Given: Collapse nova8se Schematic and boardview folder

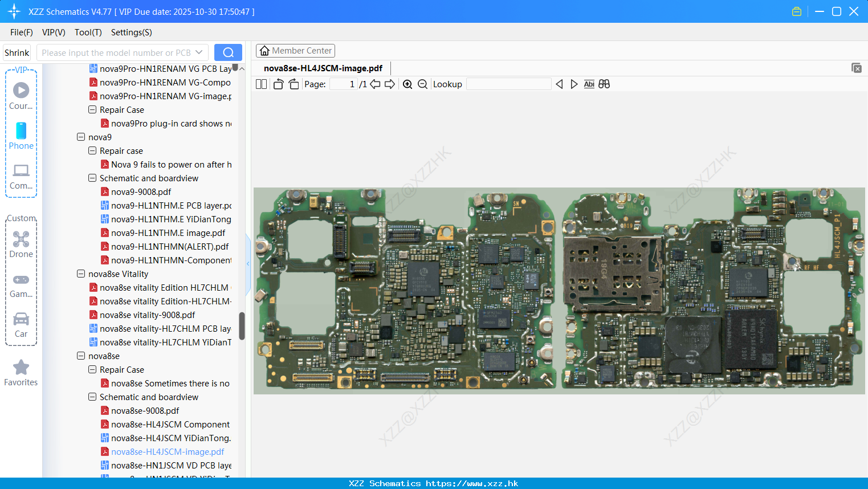Looking at the screenshot, I should coord(92,397).
